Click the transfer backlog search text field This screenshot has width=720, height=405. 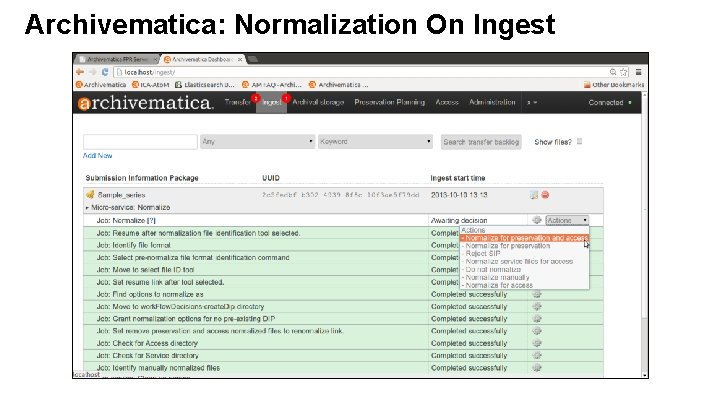pos(139,142)
